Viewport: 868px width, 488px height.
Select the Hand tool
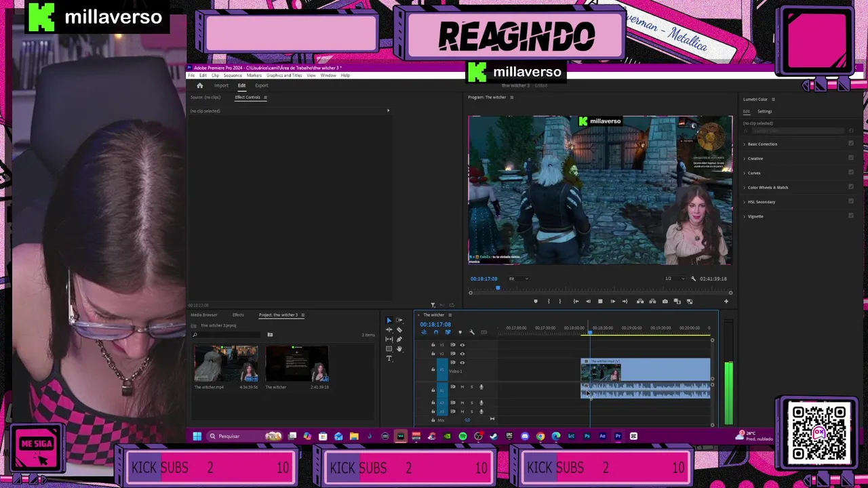[399, 348]
